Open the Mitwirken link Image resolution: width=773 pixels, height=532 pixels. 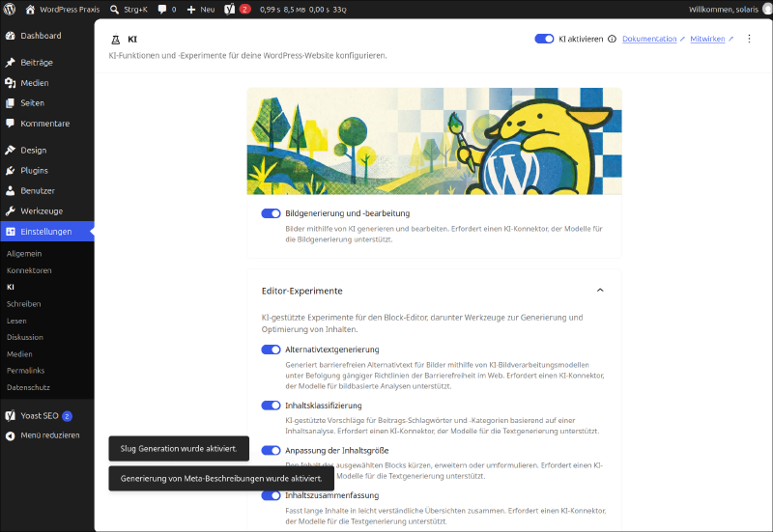[x=707, y=39]
